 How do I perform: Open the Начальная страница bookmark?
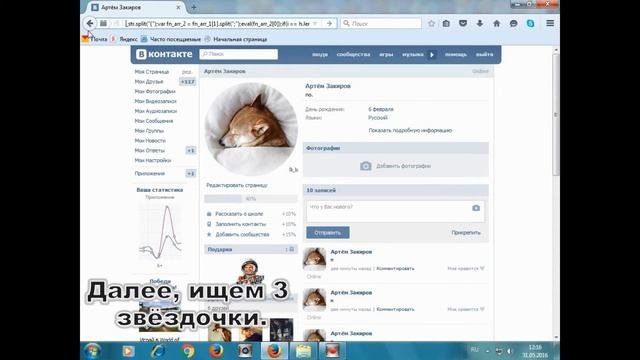click(x=236, y=39)
